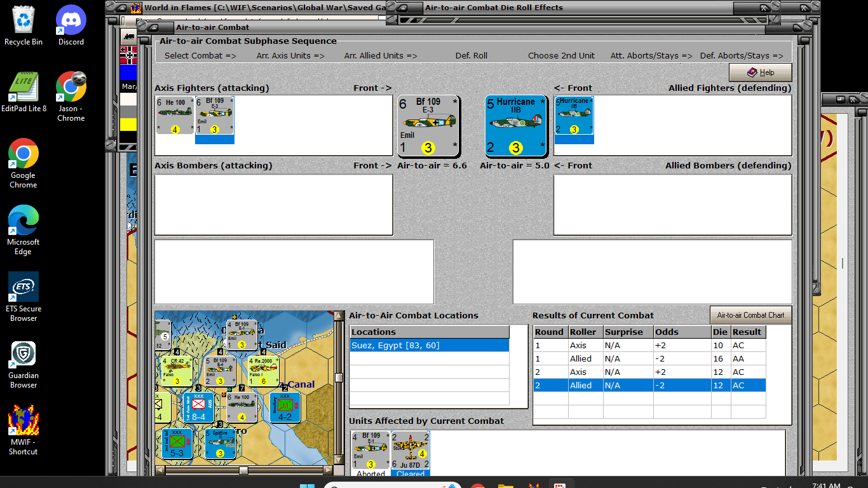This screenshot has width=868, height=488.
Task: Select round 1 Axis result row
Action: click(649, 346)
